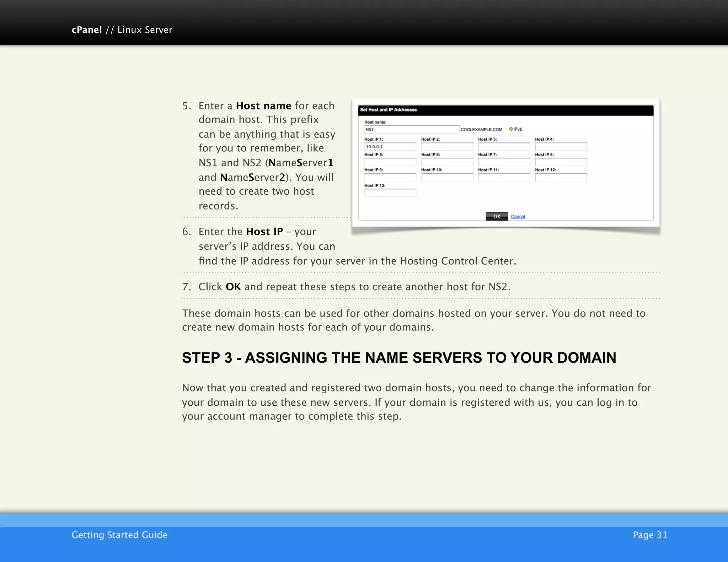
Task: Click the Host name input field
Action: [412, 130]
